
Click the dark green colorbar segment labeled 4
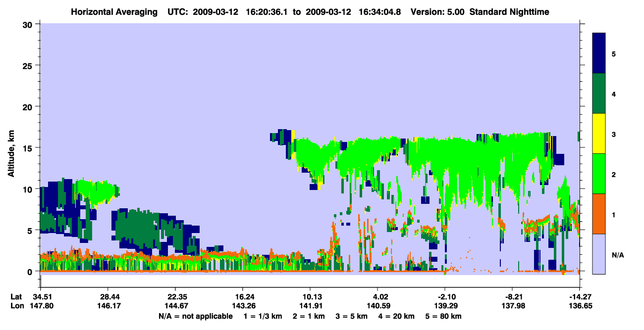tap(599, 94)
